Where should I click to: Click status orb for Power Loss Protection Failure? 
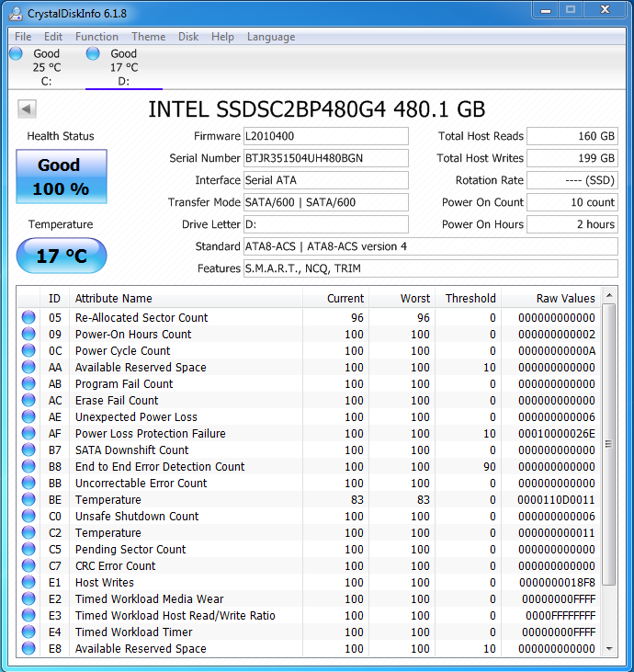pyautogui.click(x=28, y=434)
